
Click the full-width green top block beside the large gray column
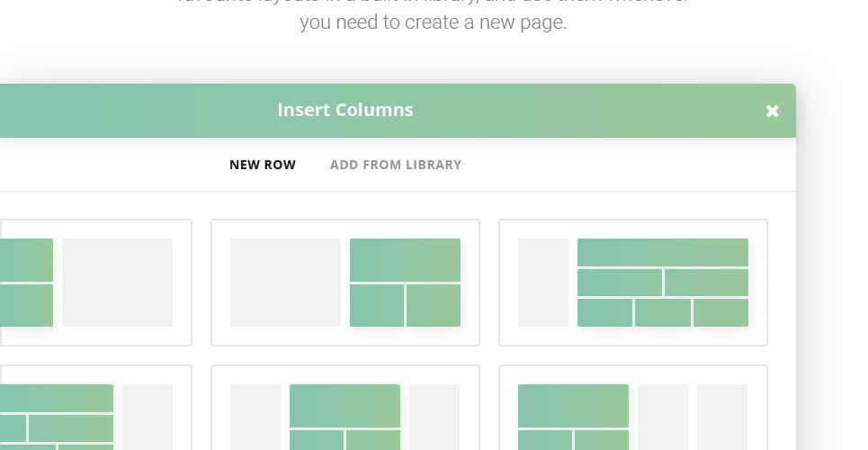point(405,259)
